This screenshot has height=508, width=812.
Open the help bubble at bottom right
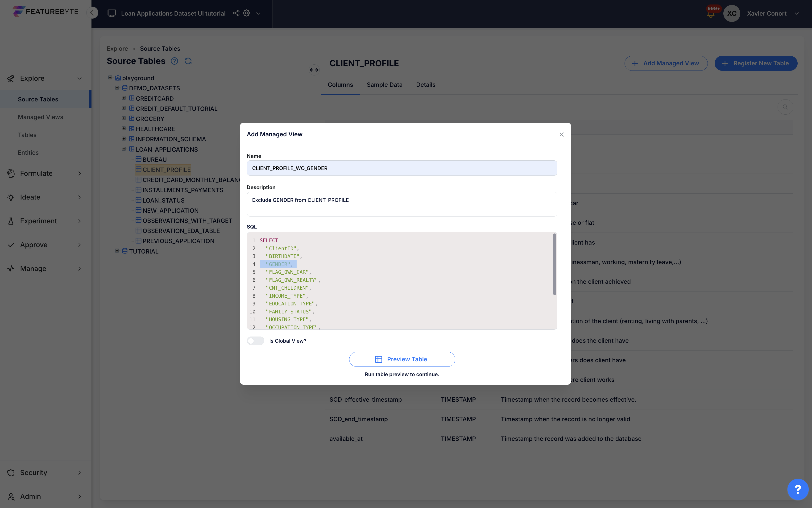[x=798, y=490]
